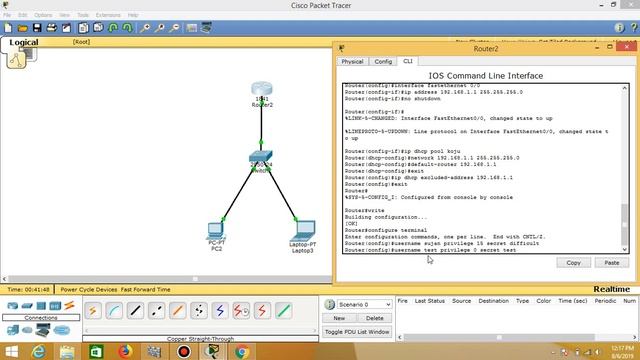640x360 pixels.
Task: Click the Zoom Reset magnifier icon
Action: pos(160,28)
